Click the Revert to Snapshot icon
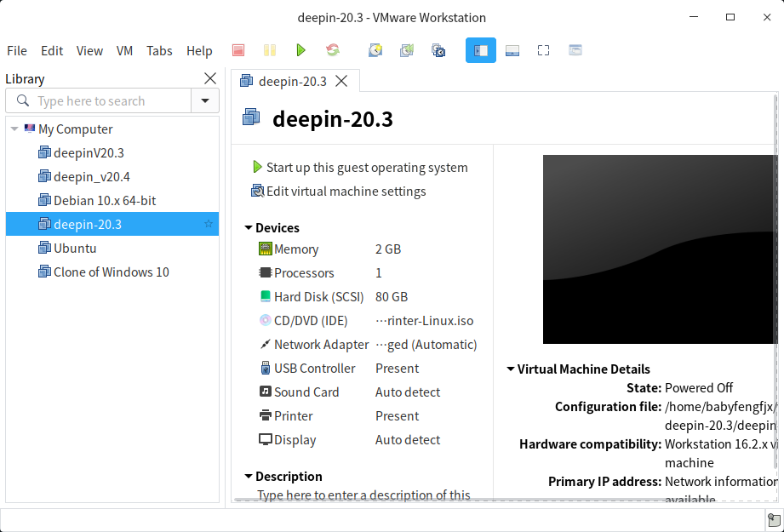 407,51
